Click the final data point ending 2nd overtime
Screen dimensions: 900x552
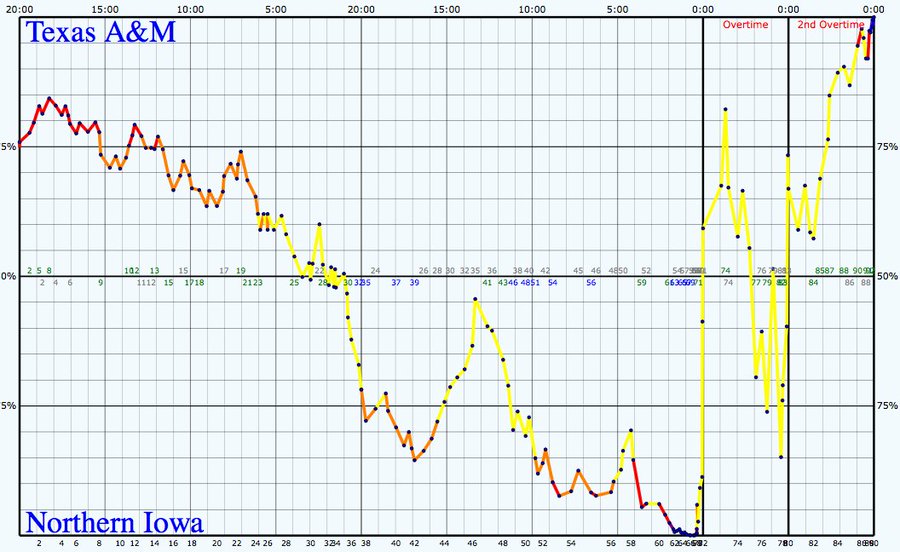[x=873, y=18]
